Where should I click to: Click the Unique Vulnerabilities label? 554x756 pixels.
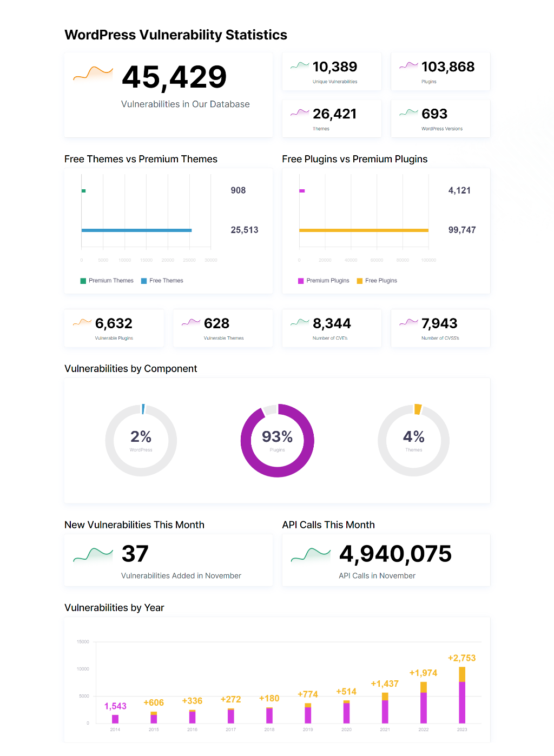pos(335,82)
